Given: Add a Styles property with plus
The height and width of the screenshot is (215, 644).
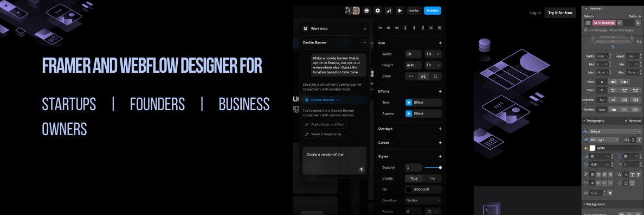Looking at the screenshot, I should pos(440,156).
